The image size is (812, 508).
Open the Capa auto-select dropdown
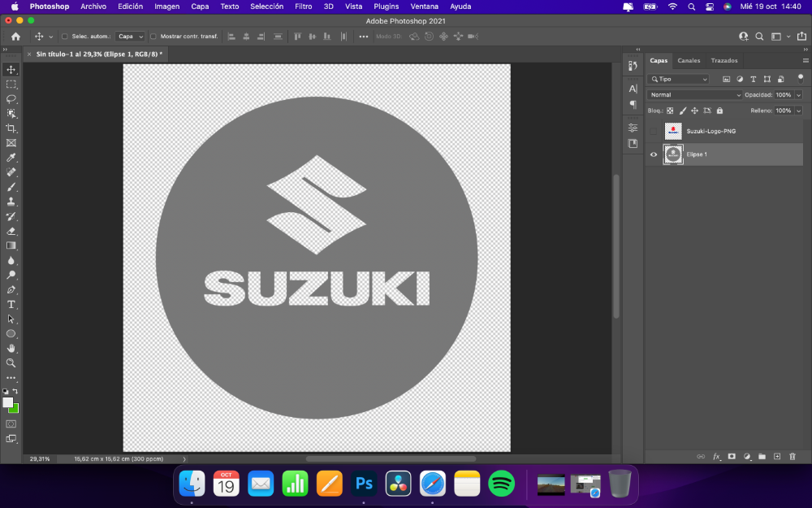(130, 37)
